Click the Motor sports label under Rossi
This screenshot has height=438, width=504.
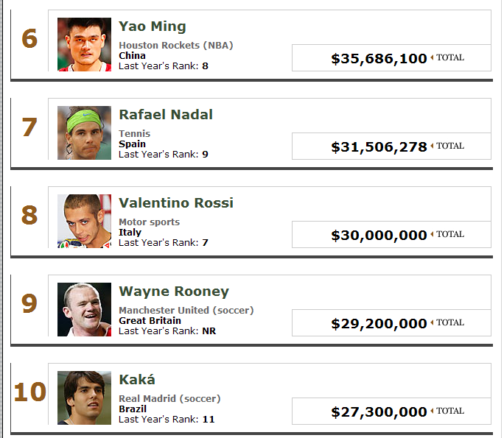pos(149,222)
